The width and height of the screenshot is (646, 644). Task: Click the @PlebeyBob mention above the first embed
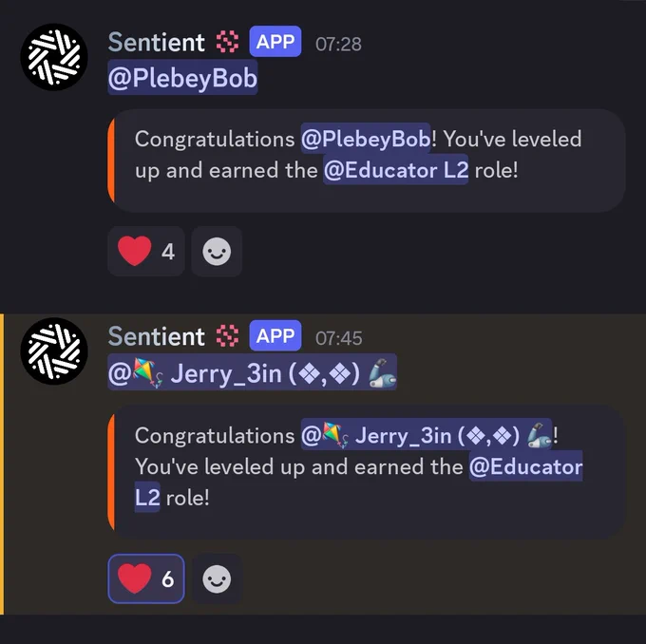tap(182, 79)
